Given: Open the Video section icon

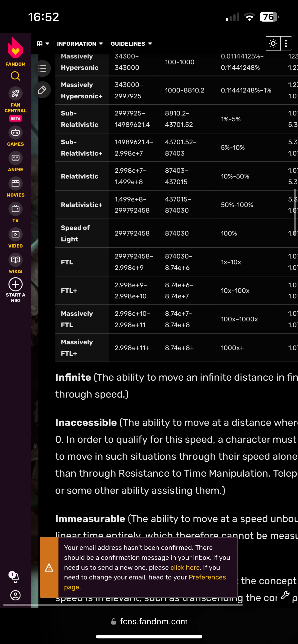Looking at the screenshot, I should click(16, 235).
